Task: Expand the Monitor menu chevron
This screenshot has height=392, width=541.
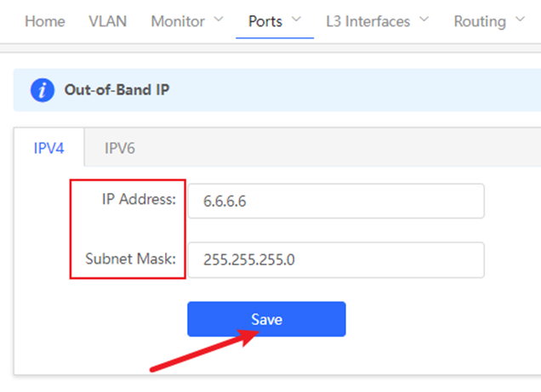Action: (219, 20)
